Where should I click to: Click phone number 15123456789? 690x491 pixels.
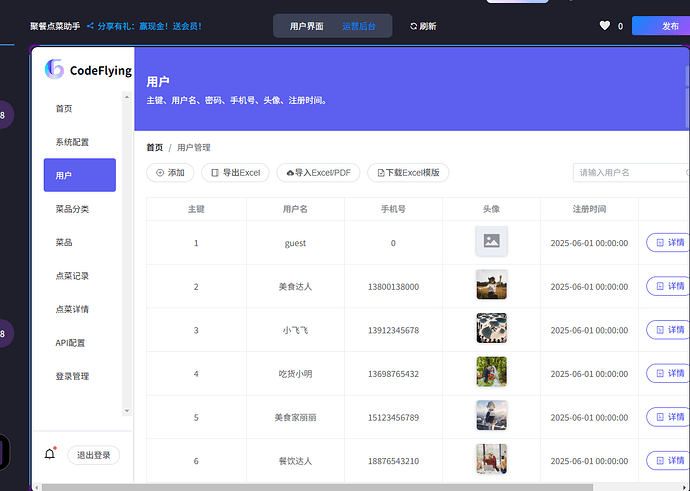coord(393,418)
